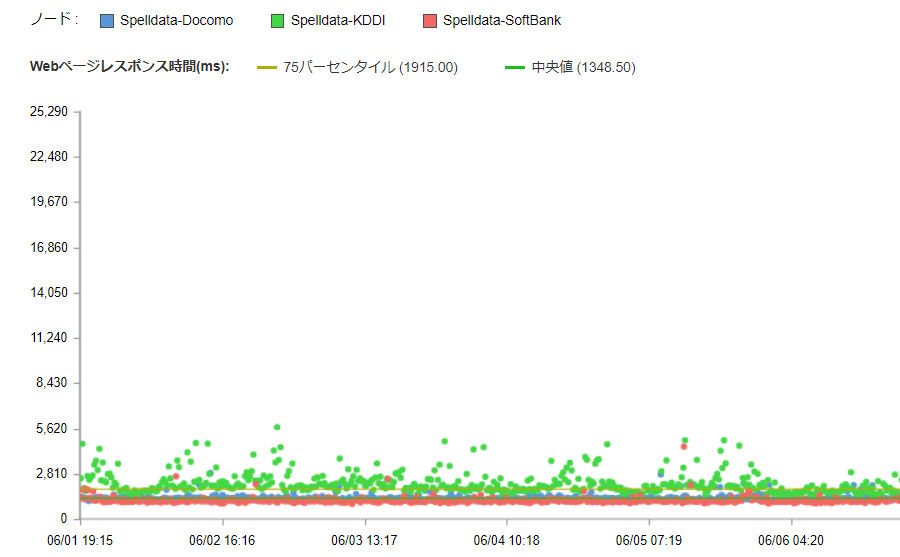Click the green Spelldata-KDDI legend swatch
Screen dimensions: 900x557
(x=278, y=20)
